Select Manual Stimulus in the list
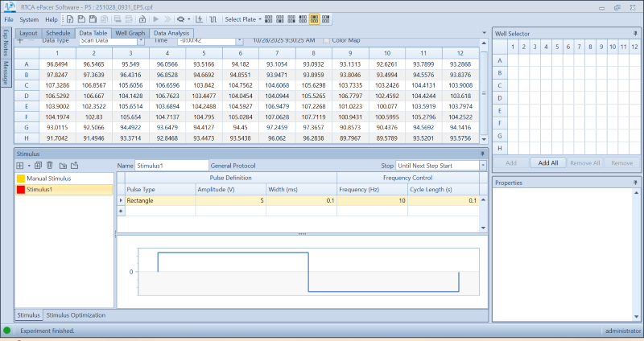 point(48,179)
